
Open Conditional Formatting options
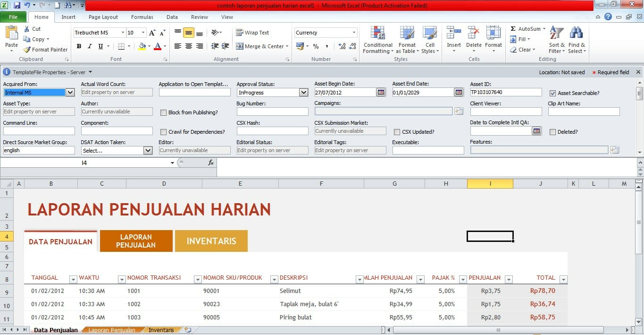click(377, 40)
